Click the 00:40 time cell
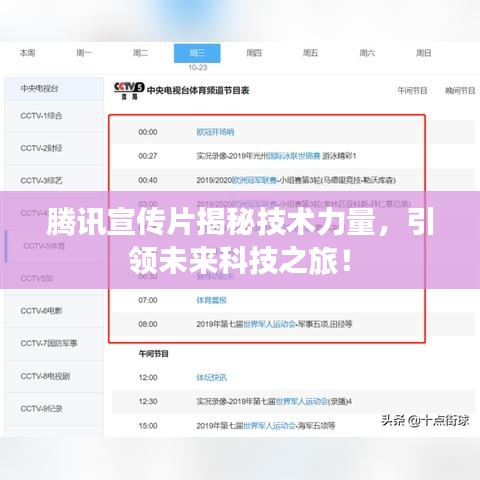This screenshot has width=480, height=480. tap(148, 180)
